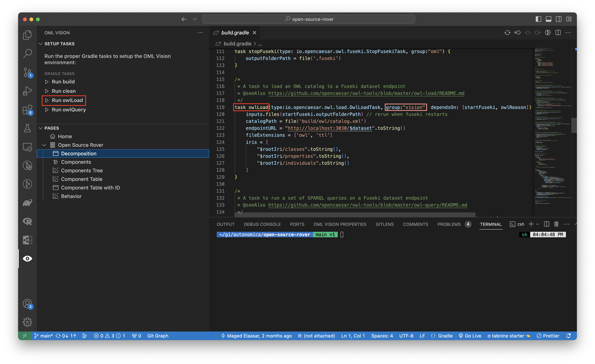Switch to the PORTS tab
This screenshot has height=364, width=595.
tap(297, 224)
